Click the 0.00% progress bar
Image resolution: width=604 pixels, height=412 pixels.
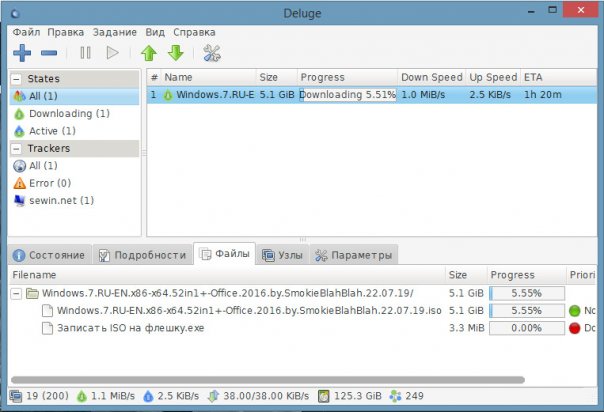(527, 328)
